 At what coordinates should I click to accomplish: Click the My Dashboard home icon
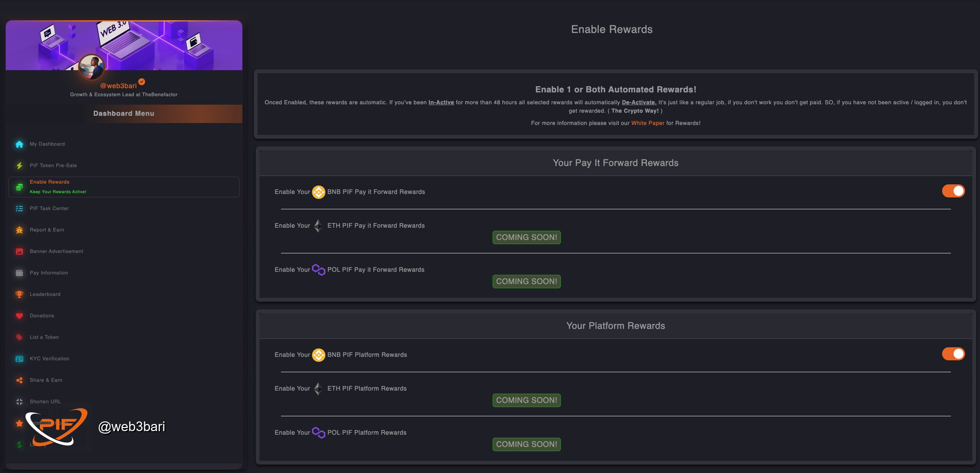[19, 144]
